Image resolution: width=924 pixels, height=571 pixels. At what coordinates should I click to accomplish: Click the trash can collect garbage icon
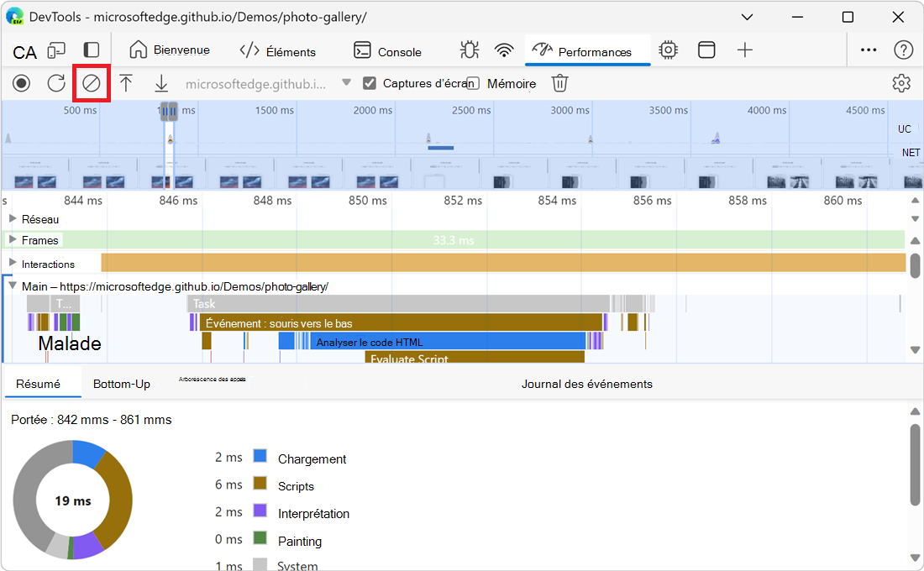[x=559, y=83]
